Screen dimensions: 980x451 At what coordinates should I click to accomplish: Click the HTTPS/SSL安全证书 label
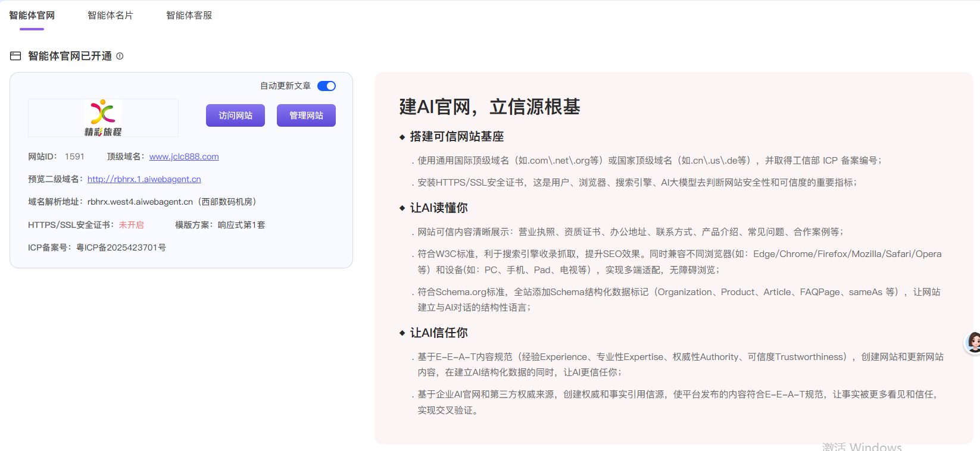coord(71,225)
